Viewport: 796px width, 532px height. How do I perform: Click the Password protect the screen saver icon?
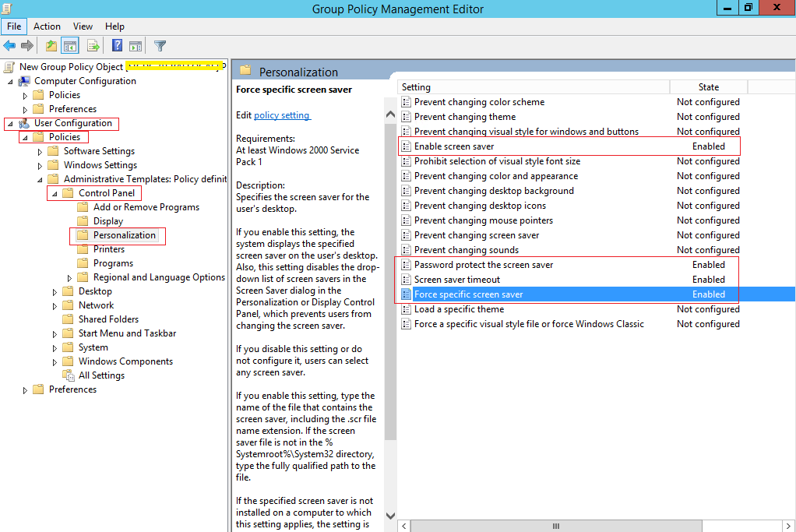pos(406,265)
